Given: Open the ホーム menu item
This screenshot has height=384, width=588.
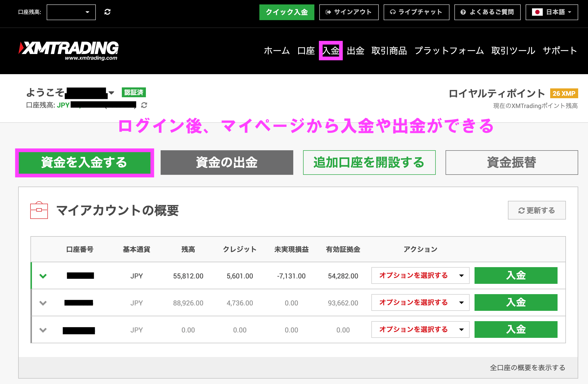Looking at the screenshot, I should coord(277,51).
